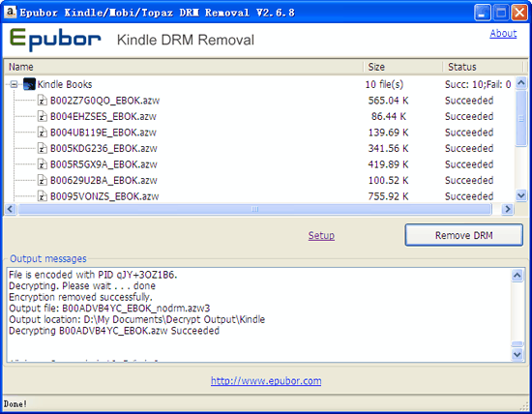Click the Kindle DRM Removal heading
The image size is (532, 414).
[186, 40]
